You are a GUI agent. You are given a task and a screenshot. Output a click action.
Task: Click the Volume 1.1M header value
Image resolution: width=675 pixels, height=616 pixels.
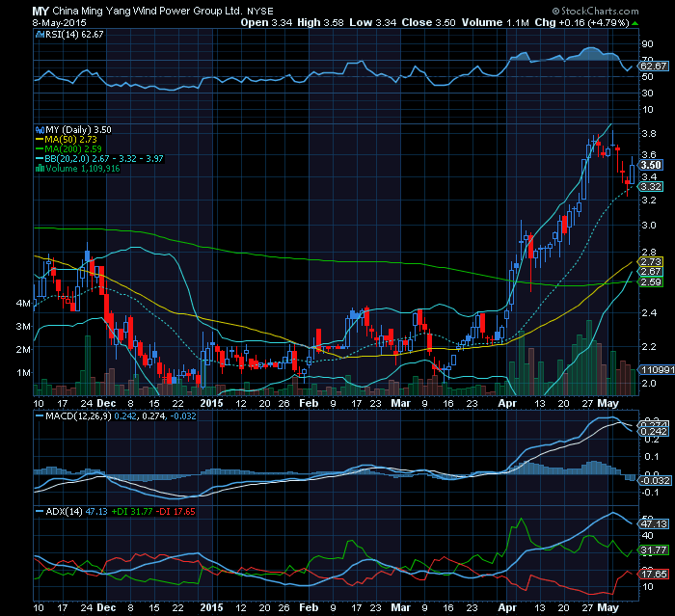point(495,22)
